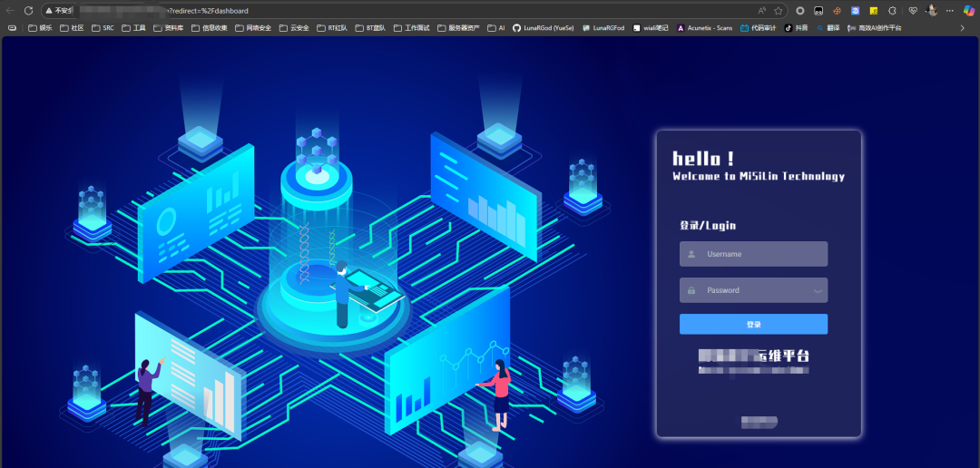Click the address bar URL text

click(x=208, y=11)
